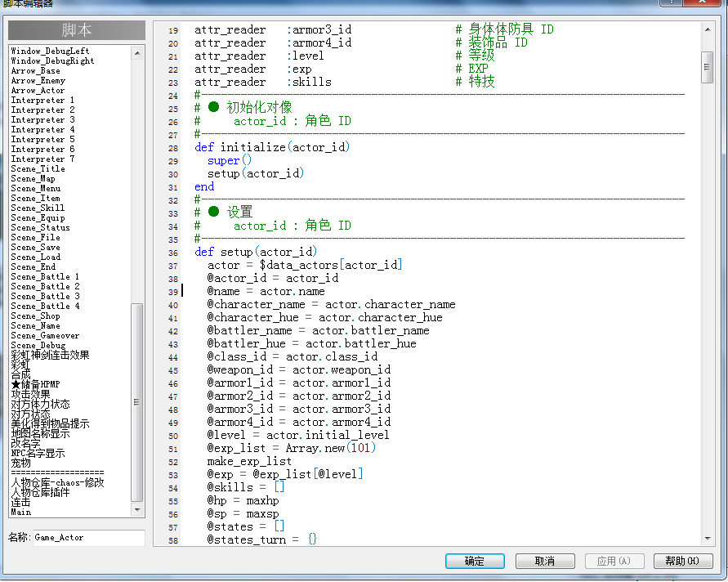Image resolution: width=728 pixels, height=582 pixels.
Task: Click the 脚本 list header
Action: click(x=77, y=30)
